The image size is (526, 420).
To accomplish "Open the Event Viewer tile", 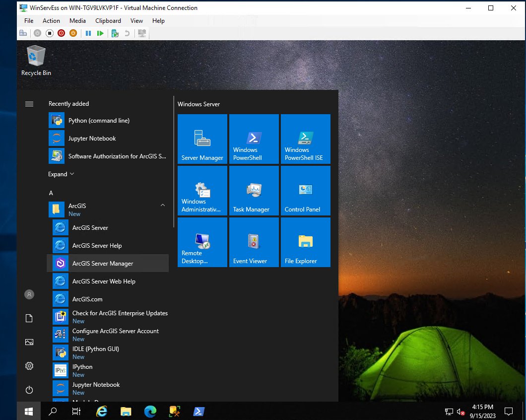I will point(254,242).
